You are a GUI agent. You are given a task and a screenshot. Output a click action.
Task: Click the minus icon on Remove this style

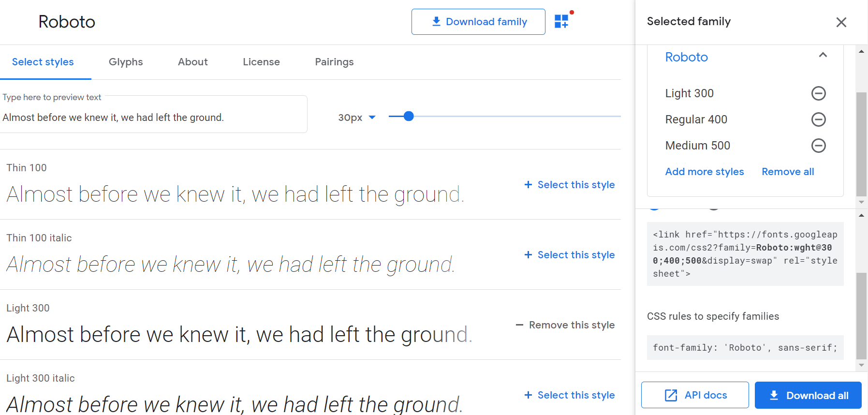click(520, 325)
